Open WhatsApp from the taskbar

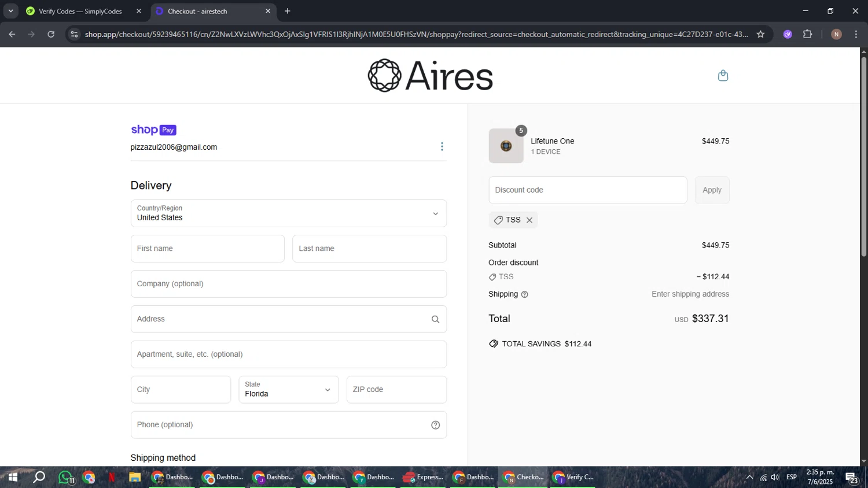66,478
